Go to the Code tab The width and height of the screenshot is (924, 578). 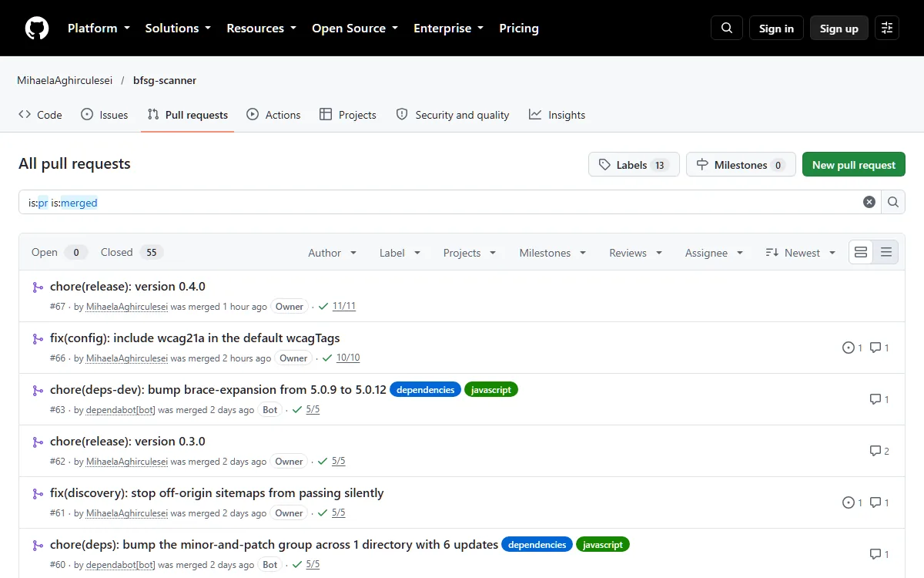coord(40,115)
